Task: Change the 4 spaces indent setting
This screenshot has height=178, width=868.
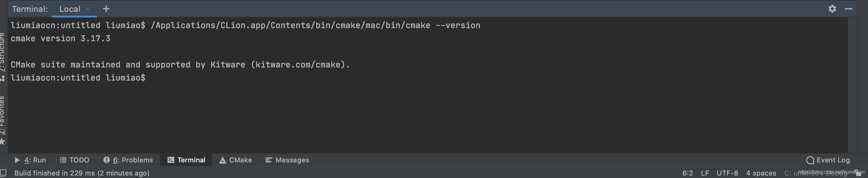Action: (x=761, y=173)
